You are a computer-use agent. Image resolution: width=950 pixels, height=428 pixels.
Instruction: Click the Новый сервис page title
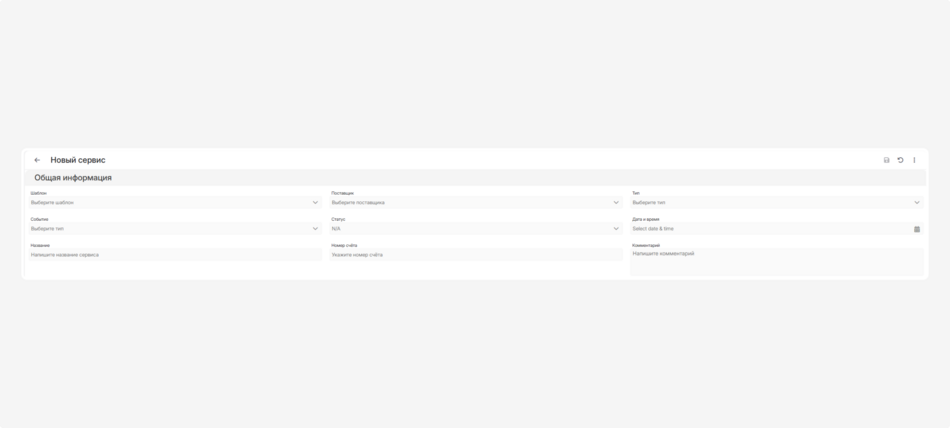78,160
